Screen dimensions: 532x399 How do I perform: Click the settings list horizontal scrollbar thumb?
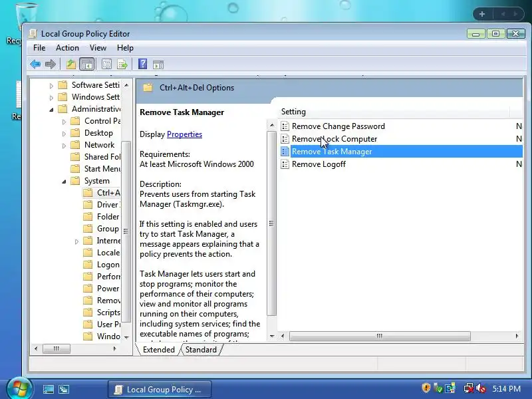(380, 336)
